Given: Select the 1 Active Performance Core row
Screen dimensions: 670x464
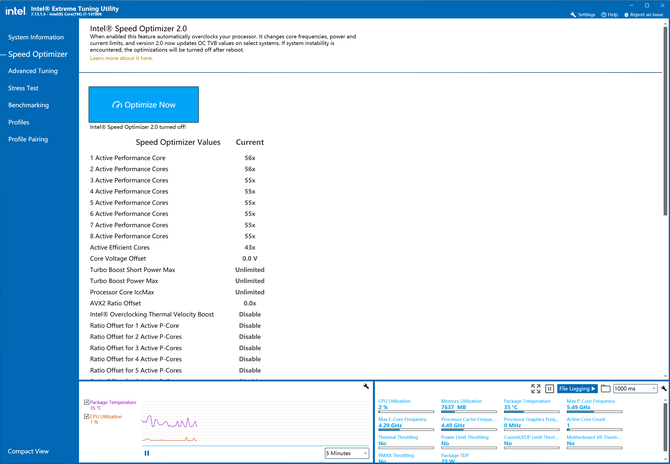Looking at the screenshot, I should pyautogui.click(x=177, y=158).
